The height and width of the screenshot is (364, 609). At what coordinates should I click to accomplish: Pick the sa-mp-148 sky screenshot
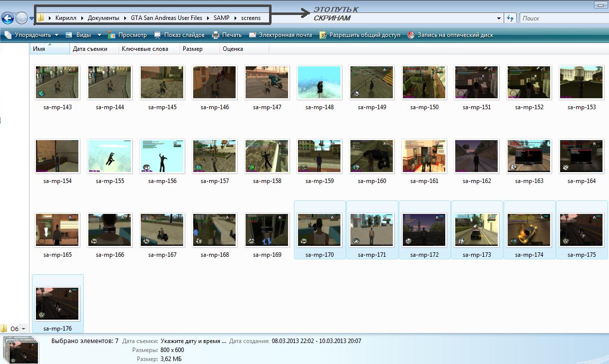pyautogui.click(x=319, y=82)
